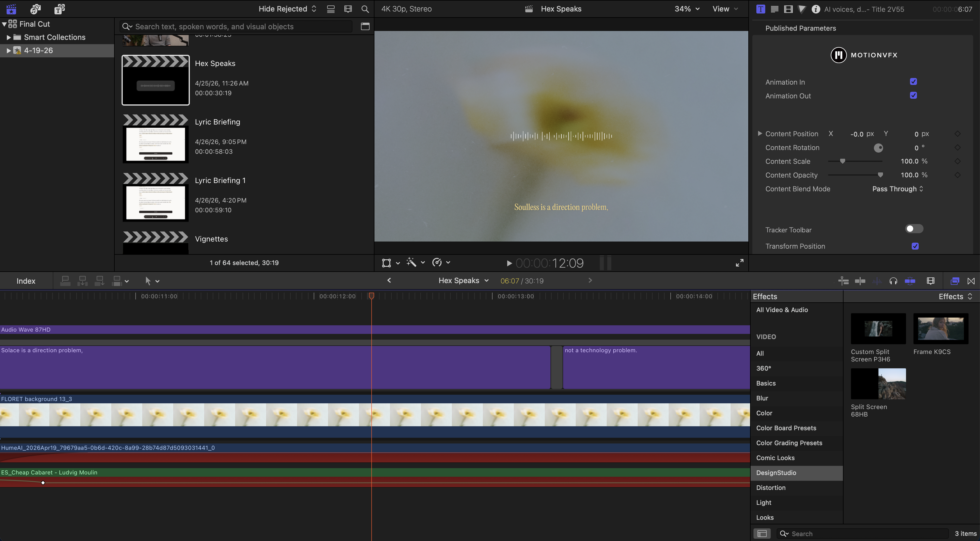Open the Hex Speaks timeline project dropdown
This screenshot has width=980, height=541.
click(463, 281)
